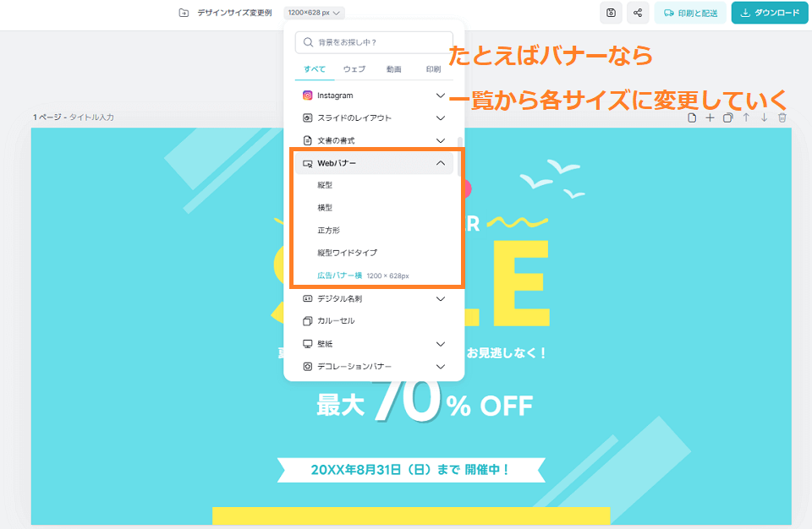Click the size search input field
Screen dimensions: 812x529
pyautogui.click(x=374, y=42)
